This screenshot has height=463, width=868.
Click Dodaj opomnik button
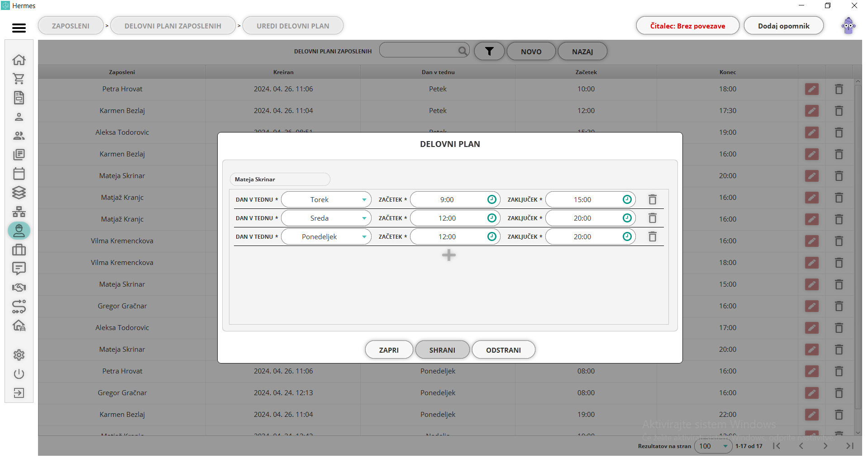[x=784, y=26]
